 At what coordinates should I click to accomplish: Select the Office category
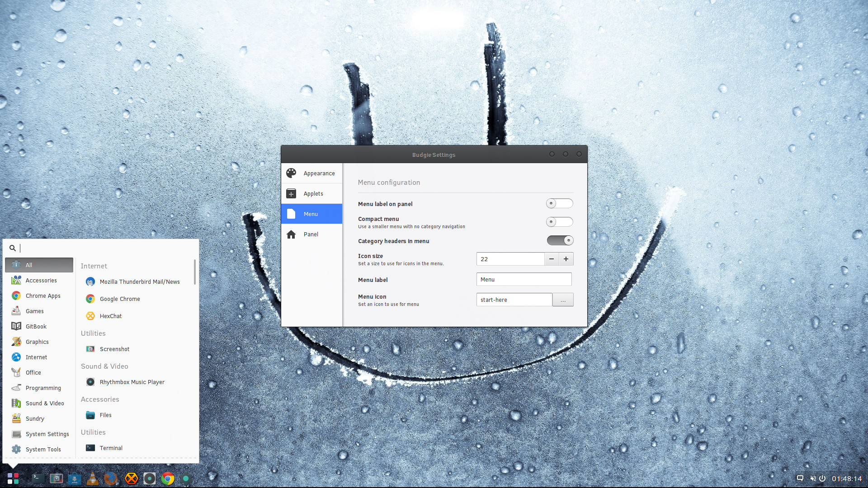pos(39,373)
